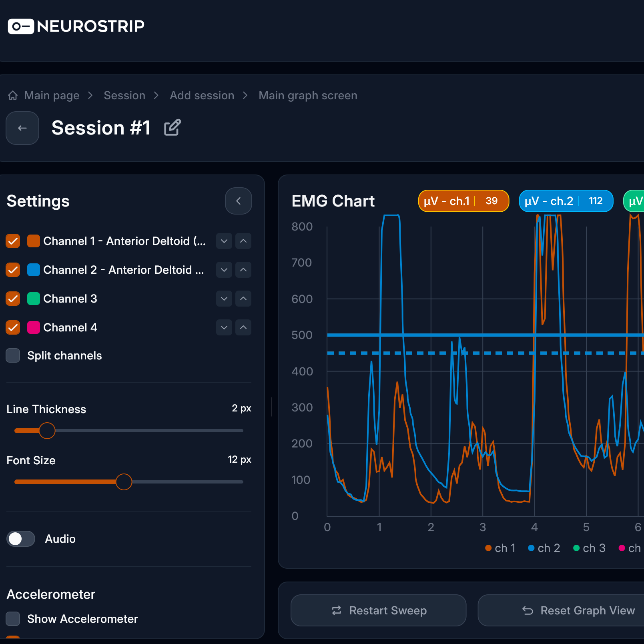Screen dimensions: 644x644
Task: Move Channel 4 up in order
Action: (x=243, y=327)
